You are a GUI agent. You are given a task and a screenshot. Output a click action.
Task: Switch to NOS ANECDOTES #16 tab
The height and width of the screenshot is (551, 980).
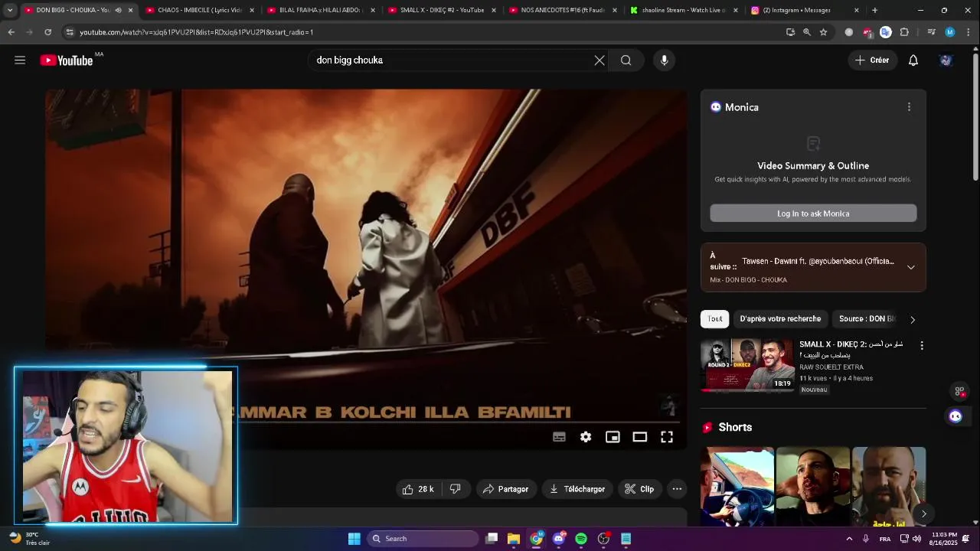(x=563, y=10)
